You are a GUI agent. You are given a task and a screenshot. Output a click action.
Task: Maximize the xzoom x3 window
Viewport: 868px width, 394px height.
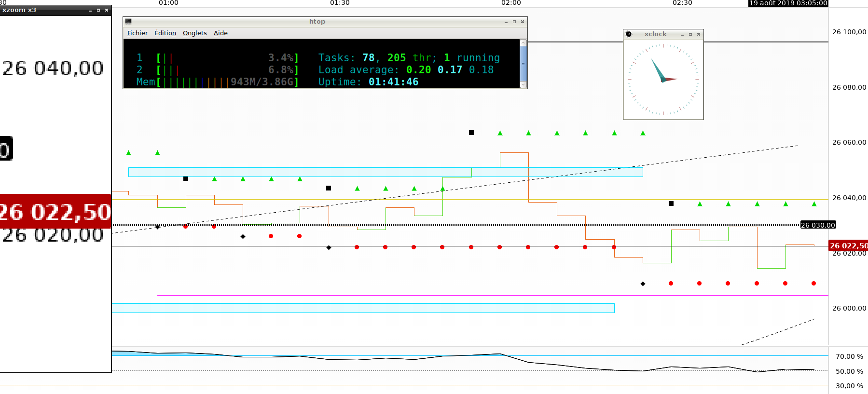98,10
